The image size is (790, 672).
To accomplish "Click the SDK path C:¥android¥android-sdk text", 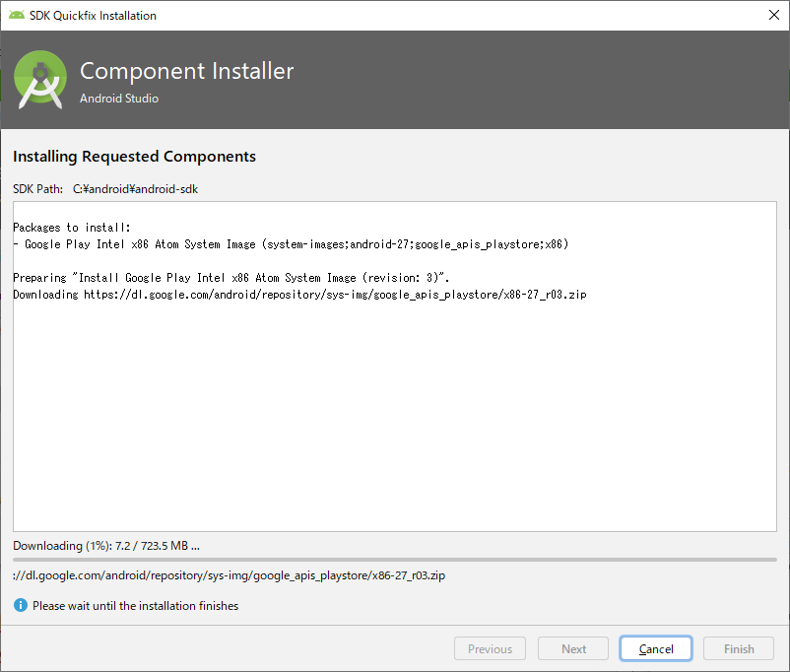I will tap(135, 188).
